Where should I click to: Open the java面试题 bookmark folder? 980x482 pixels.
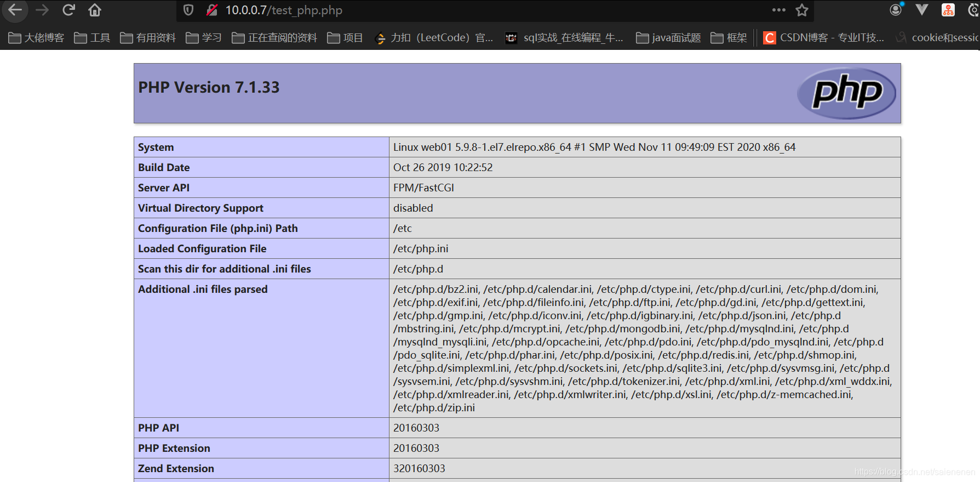[x=668, y=37]
